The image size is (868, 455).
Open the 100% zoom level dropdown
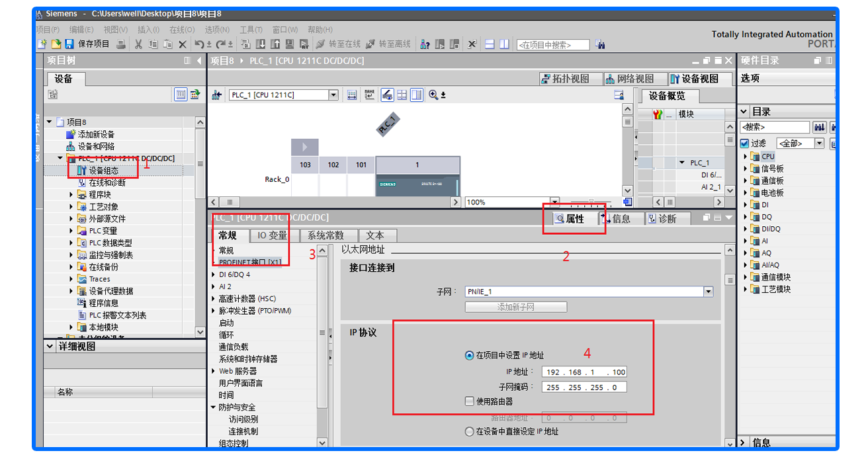click(555, 202)
